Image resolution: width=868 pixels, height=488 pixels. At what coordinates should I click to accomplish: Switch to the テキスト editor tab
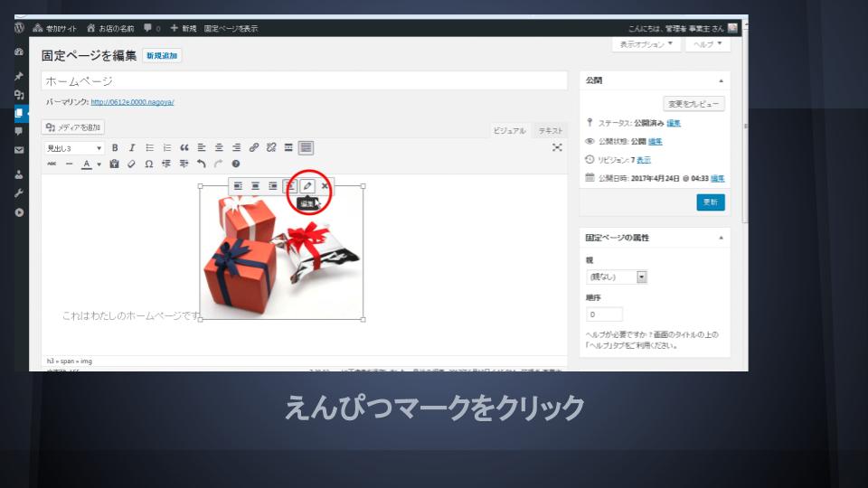550,131
